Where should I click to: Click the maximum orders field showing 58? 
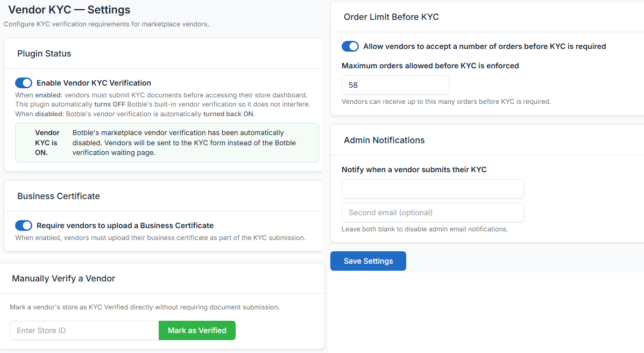pos(395,85)
